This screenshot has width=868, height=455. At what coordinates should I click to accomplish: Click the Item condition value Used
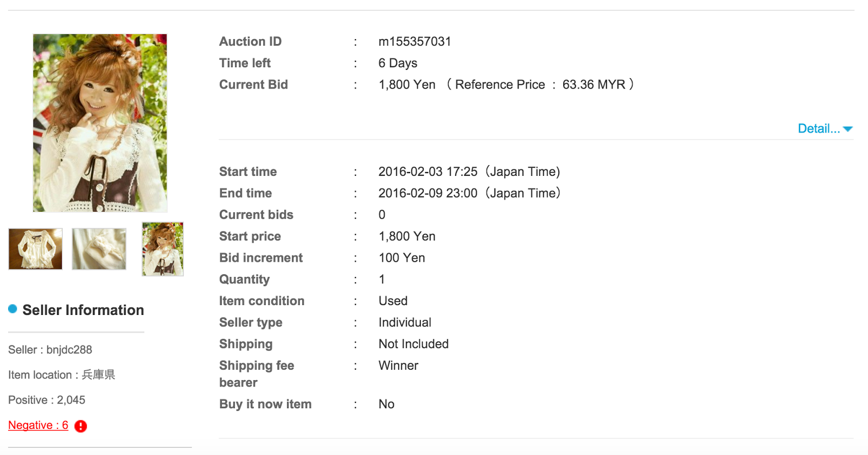pyautogui.click(x=393, y=301)
